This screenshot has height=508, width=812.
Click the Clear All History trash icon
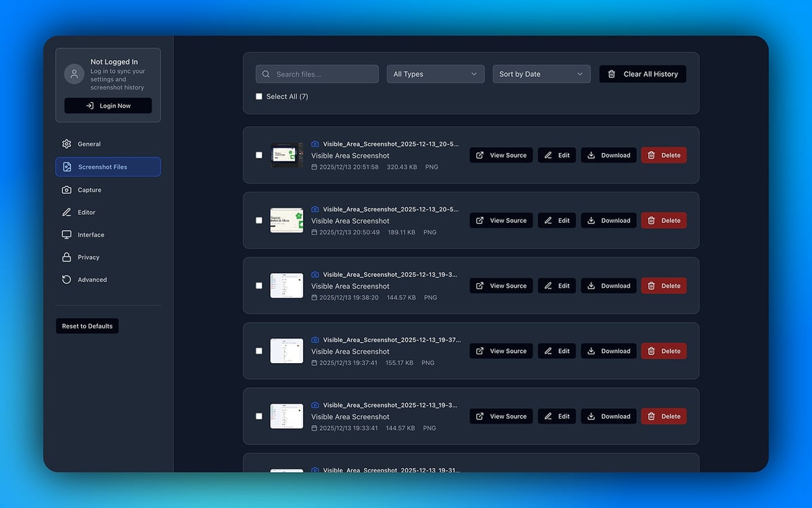pos(614,74)
